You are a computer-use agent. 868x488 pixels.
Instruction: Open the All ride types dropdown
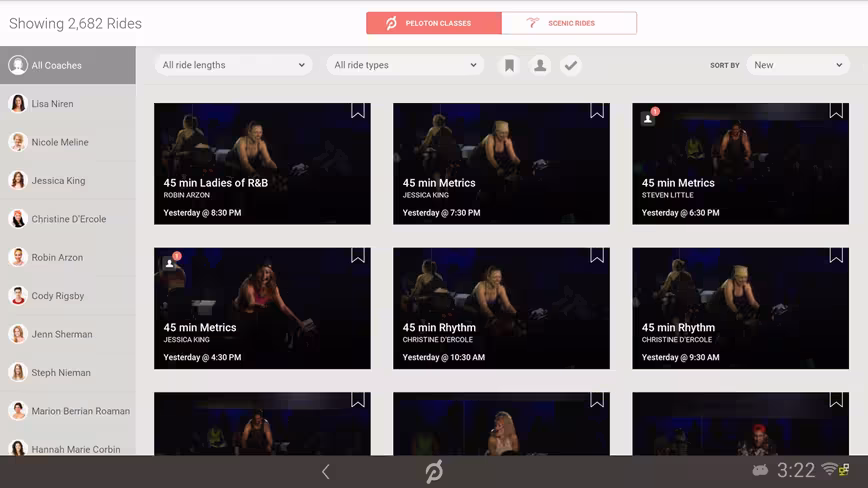click(x=405, y=65)
